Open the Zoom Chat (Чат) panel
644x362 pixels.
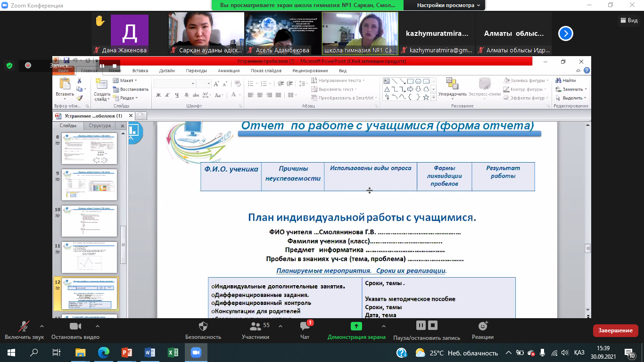(x=305, y=330)
